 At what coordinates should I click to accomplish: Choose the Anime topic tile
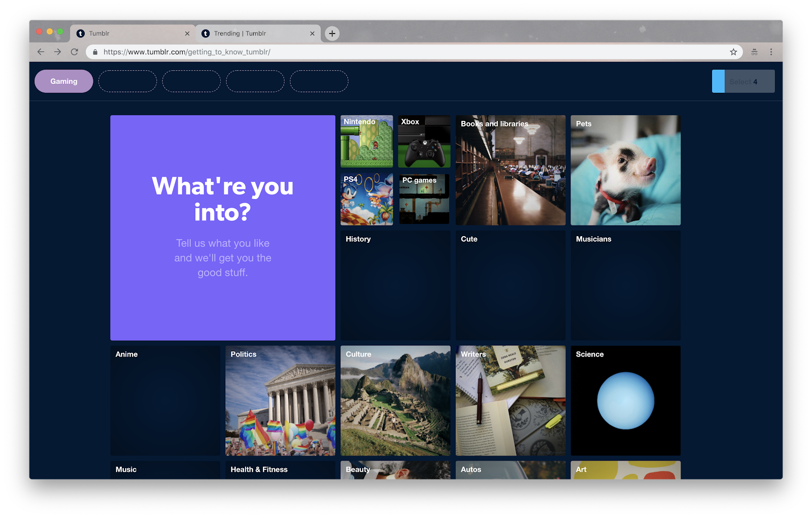(165, 401)
